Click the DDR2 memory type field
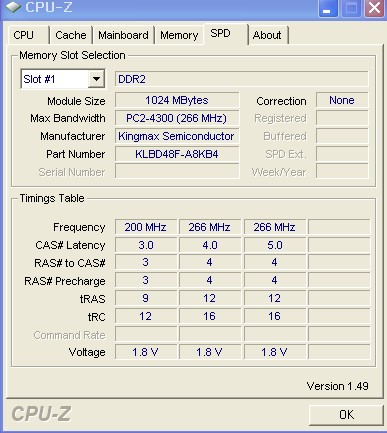Viewport: 387px width, 433px height. pos(242,79)
